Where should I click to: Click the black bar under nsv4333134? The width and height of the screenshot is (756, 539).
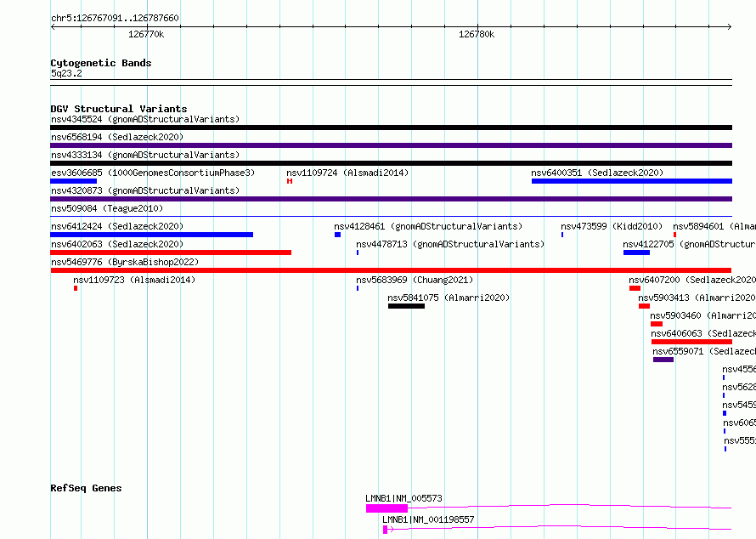point(391,163)
